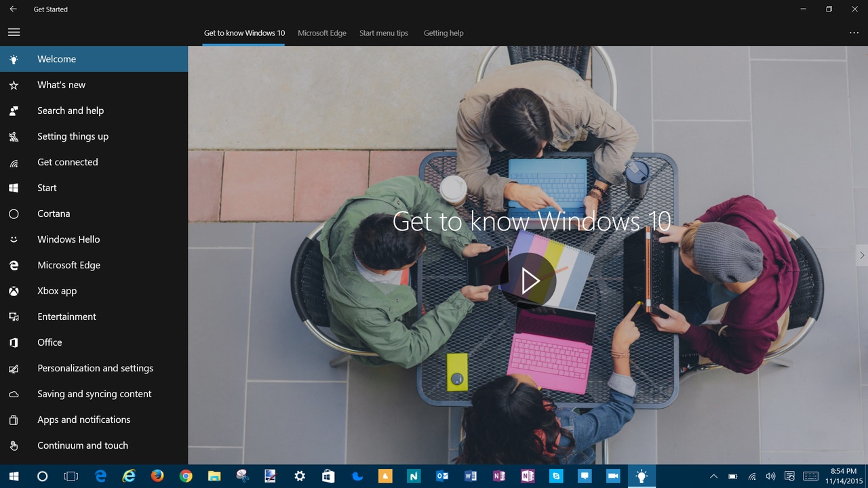Open battery status in system tray
The width and height of the screenshot is (868, 488).
733,476
